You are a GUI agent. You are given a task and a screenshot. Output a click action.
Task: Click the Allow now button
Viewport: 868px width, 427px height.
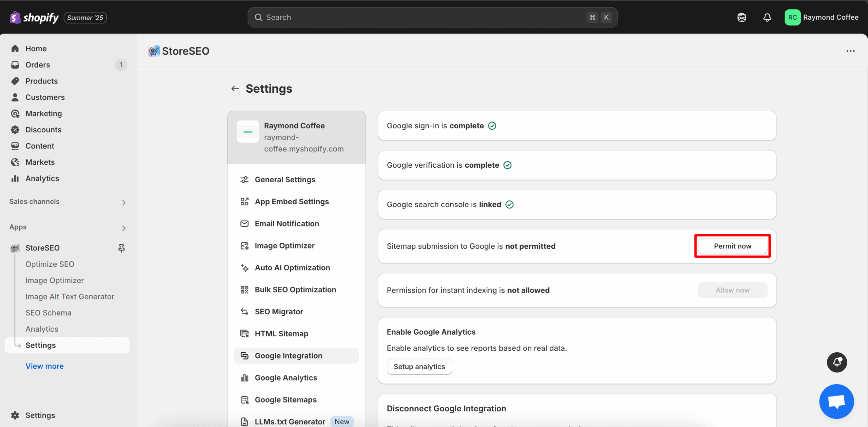(x=732, y=290)
